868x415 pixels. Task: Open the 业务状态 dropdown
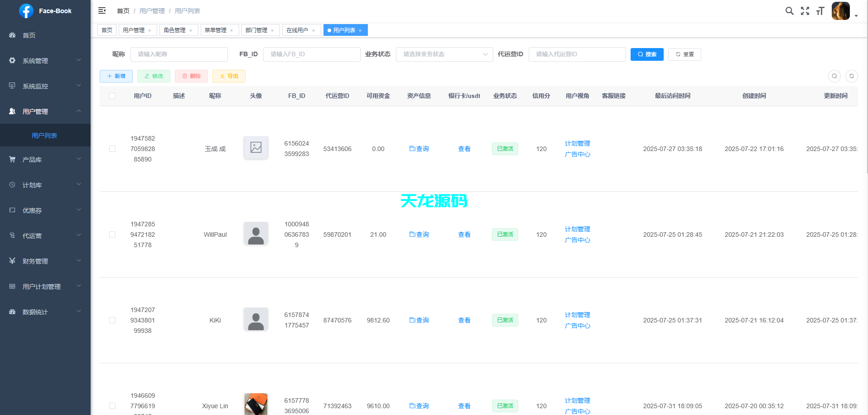pyautogui.click(x=444, y=54)
